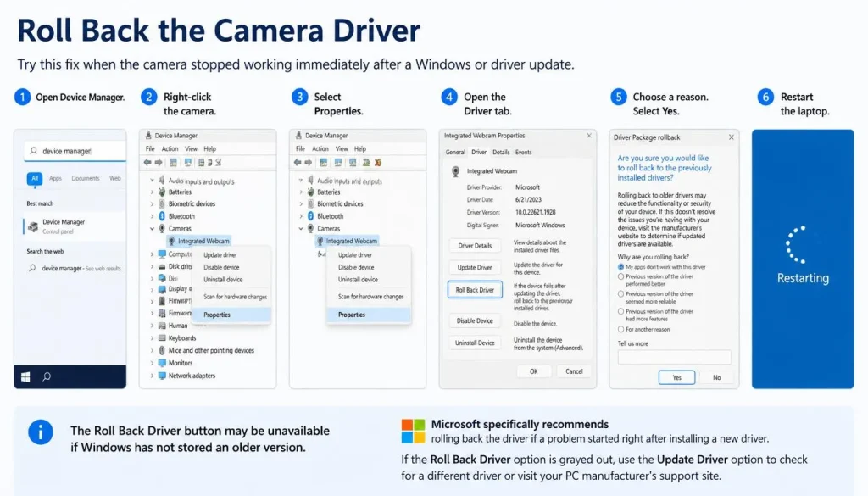Click Forward arrow in the Right-click the camera panel

[159, 163]
